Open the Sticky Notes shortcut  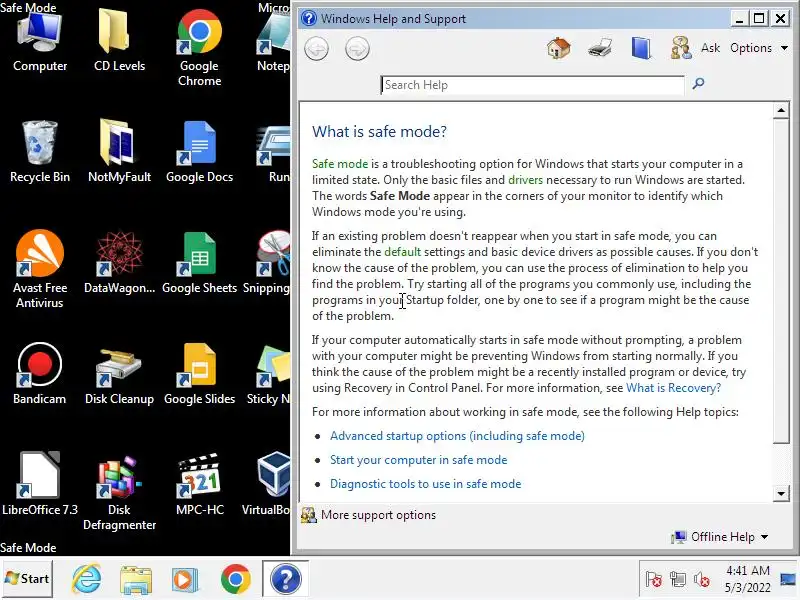tap(268, 373)
